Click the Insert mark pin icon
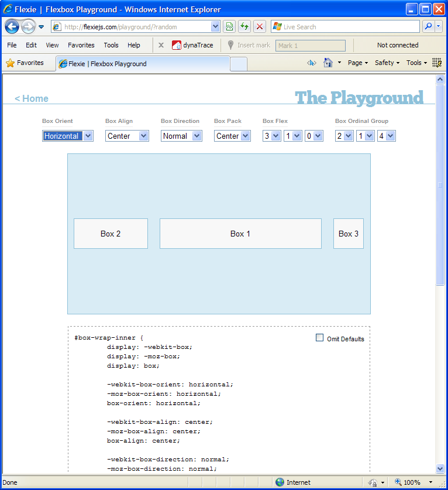The width and height of the screenshot is (448, 490). pyautogui.click(x=230, y=45)
